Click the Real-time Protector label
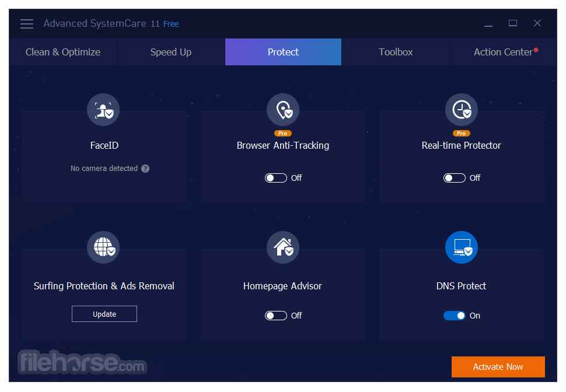The width and height of the screenshot is (566, 392). [x=462, y=145]
